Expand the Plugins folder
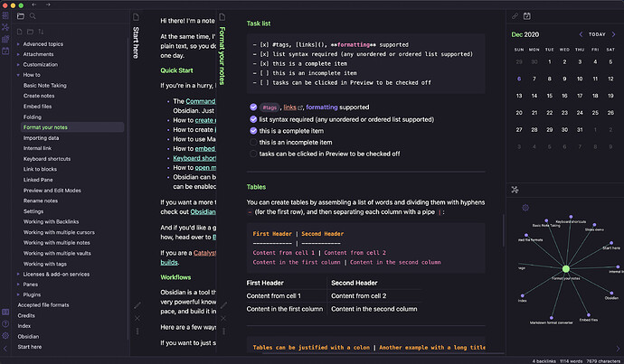The width and height of the screenshot is (624, 364). pos(18,294)
